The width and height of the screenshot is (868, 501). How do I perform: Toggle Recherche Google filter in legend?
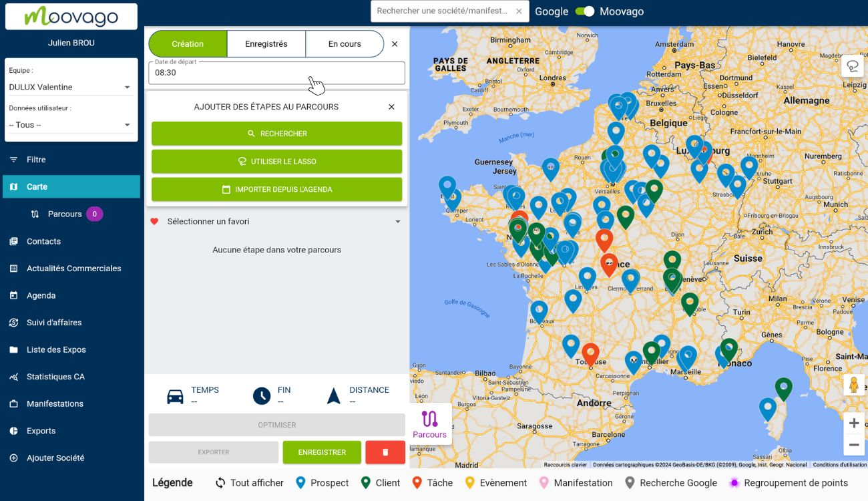point(670,483)
